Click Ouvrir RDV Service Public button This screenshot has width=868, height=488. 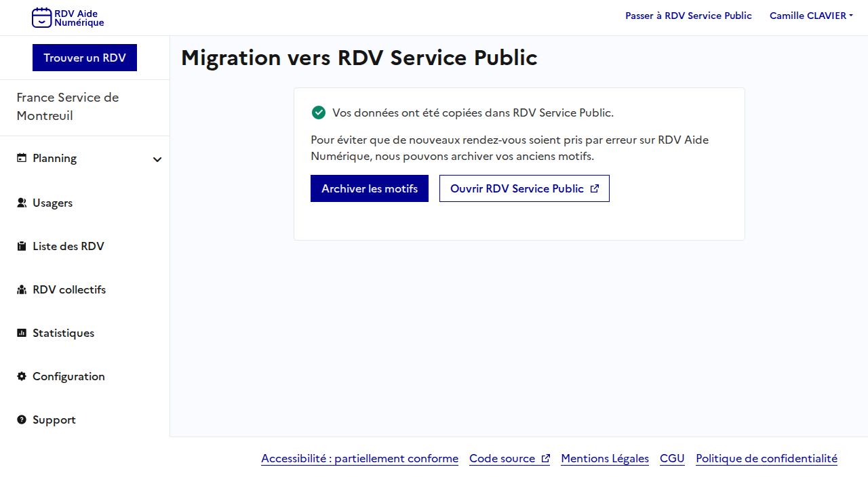coord(524,188)
